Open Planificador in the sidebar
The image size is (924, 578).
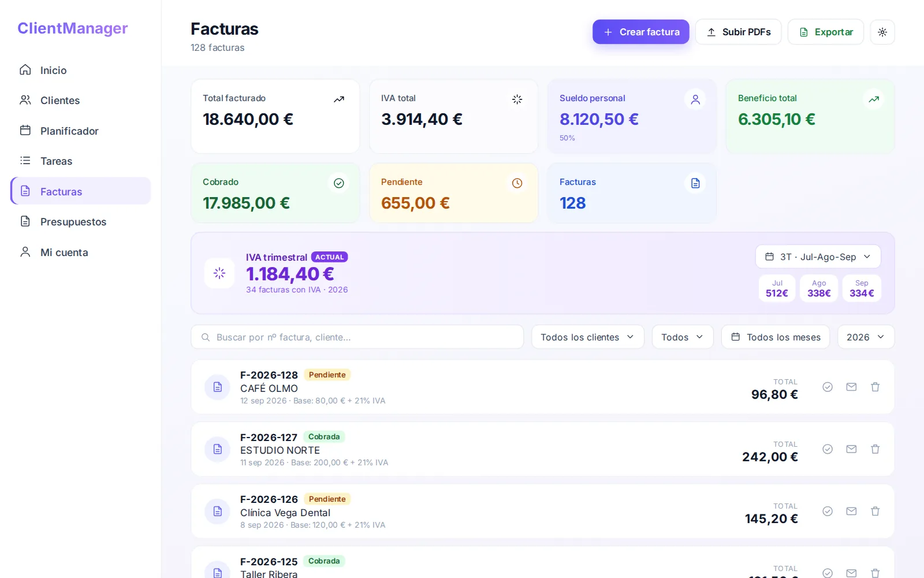pos(81,131)
